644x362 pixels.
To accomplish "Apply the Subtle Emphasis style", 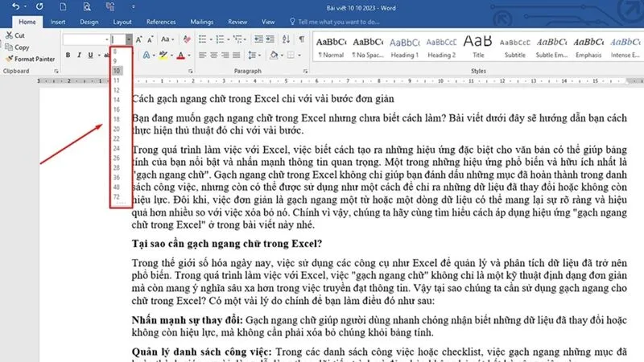I will pos(551,47).
